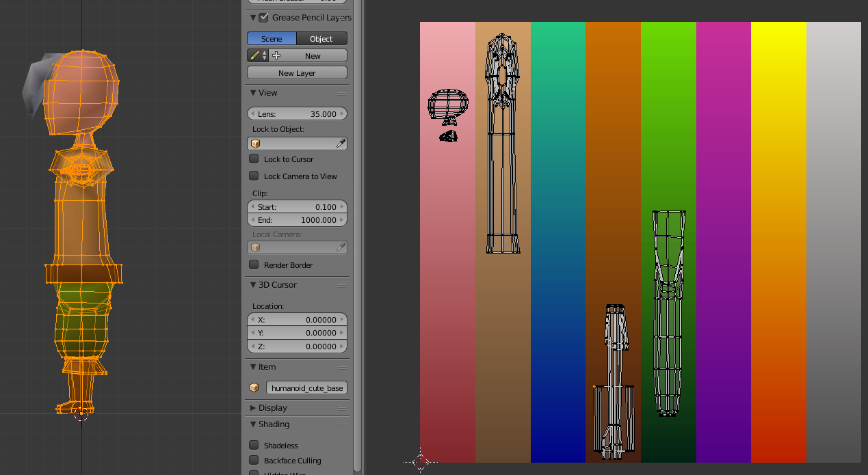The width and height of the screenshot is (868, 475).
Task: Click the humanoid_cute_base name field
Action: (306, 388)
